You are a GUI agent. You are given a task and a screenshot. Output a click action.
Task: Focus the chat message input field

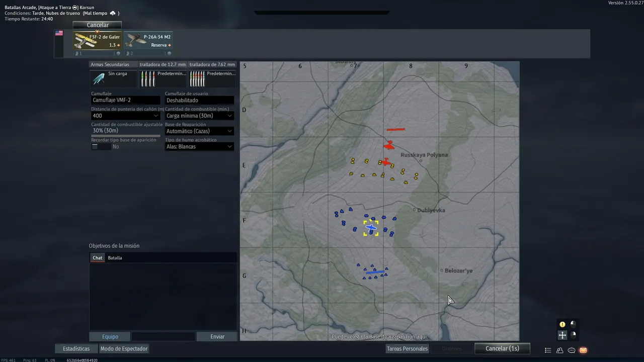click(163, 336)
